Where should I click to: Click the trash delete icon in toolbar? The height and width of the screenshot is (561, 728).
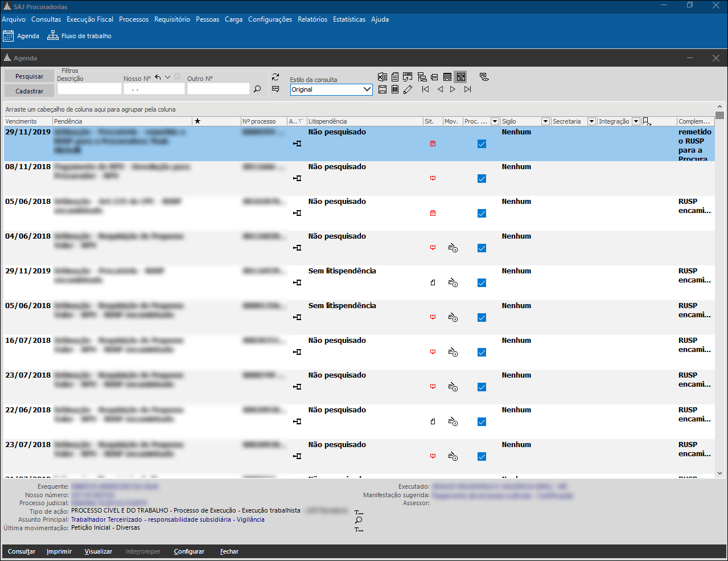point(395,89)
